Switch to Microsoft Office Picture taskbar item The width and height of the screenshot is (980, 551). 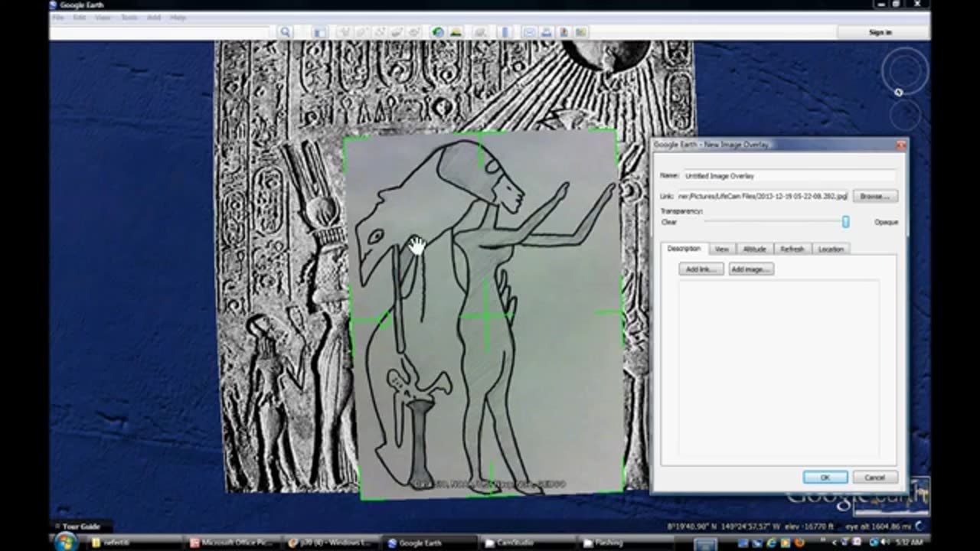pos(231,543)
